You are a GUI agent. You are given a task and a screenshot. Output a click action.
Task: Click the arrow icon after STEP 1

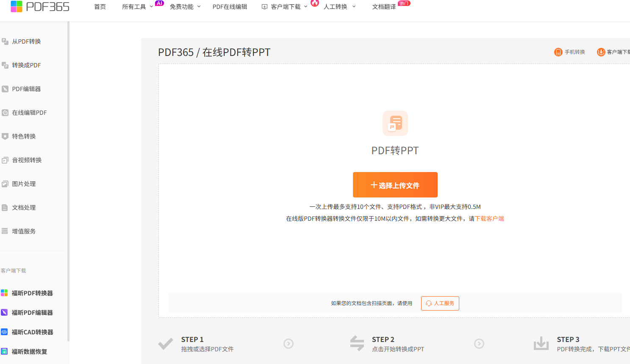point(289,344)
